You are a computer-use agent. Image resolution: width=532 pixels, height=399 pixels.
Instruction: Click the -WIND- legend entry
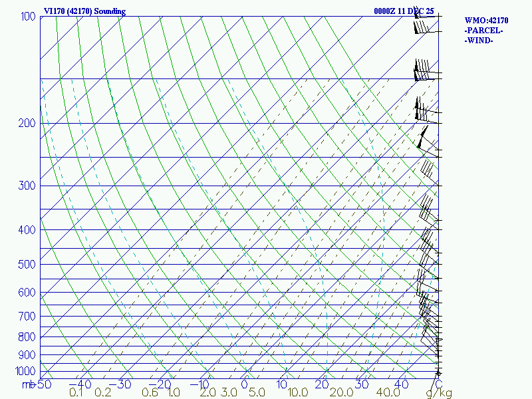coord(479,41)
